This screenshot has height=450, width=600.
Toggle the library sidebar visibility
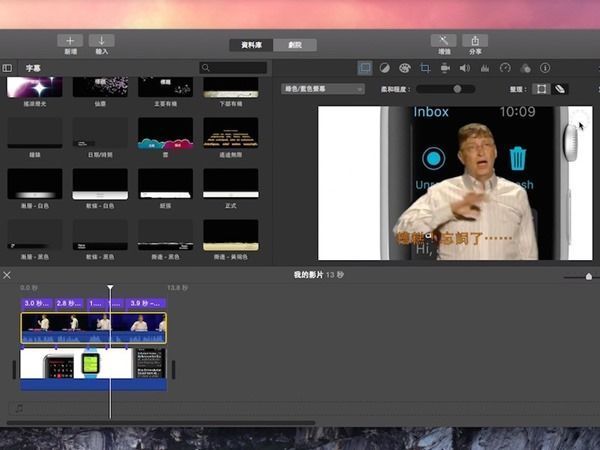[8, 68]
